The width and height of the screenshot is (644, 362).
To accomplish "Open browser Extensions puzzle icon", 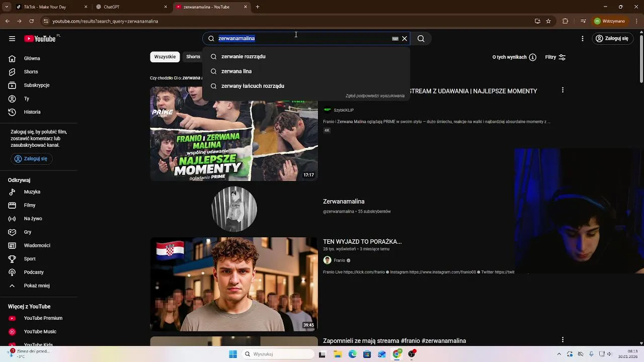I will coord(565,21).
